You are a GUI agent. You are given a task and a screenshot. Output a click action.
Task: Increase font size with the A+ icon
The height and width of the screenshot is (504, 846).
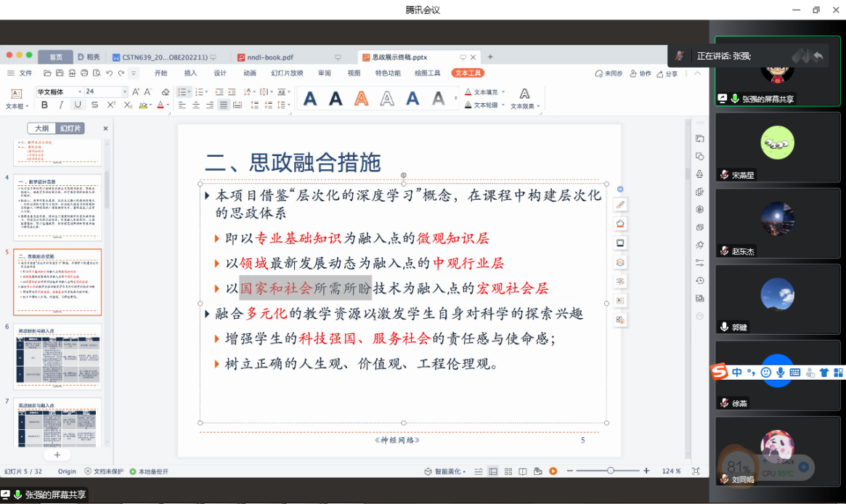tap(136, 92)
